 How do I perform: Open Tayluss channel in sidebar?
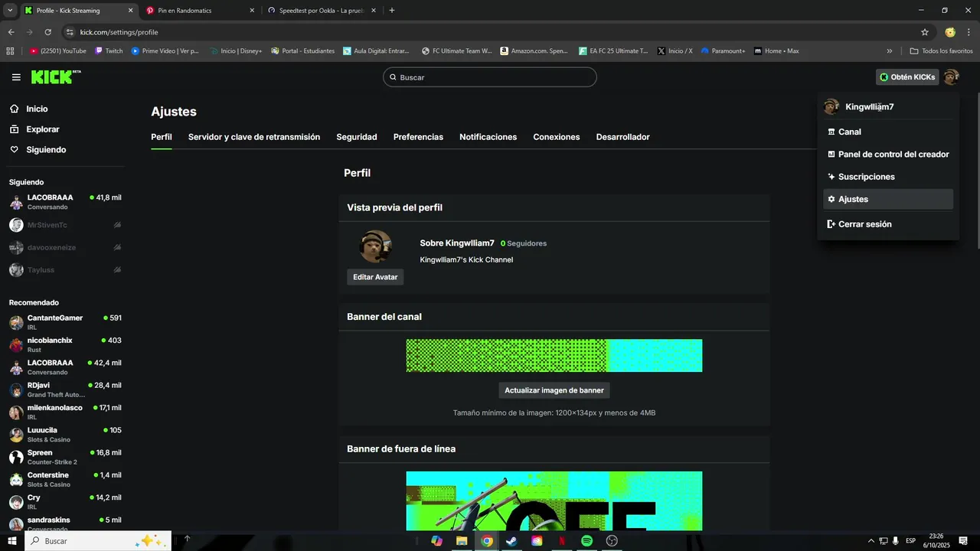65,269
